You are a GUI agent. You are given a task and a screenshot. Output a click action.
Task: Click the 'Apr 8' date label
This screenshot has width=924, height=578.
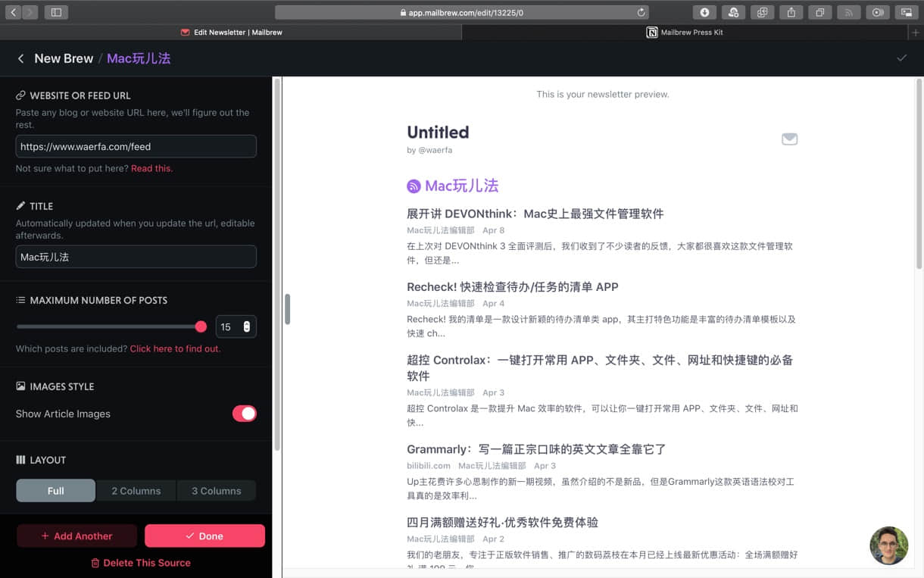[493, 230]
